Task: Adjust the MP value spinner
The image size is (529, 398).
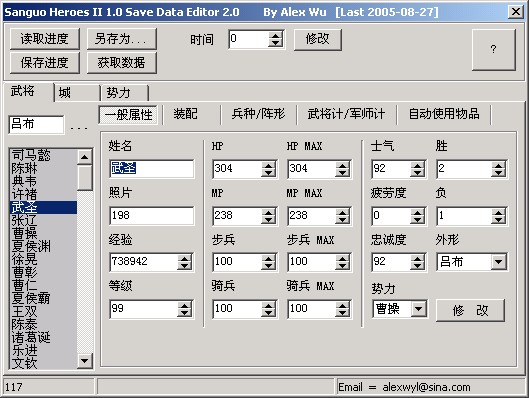Action: click(x=269, y=216)
